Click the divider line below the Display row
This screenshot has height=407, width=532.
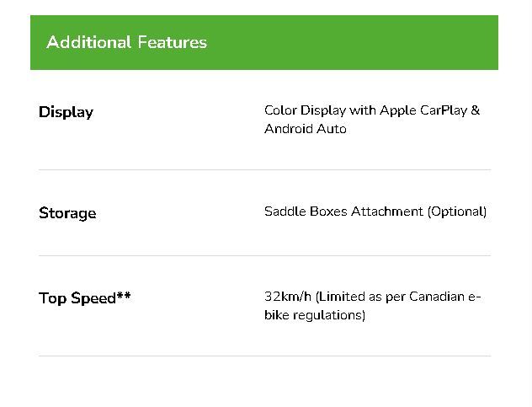264,169
